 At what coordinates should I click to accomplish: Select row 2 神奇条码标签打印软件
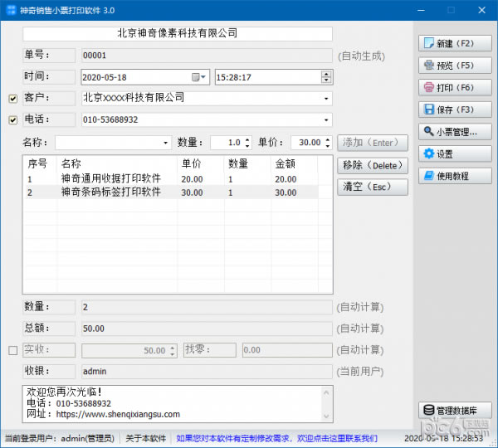point(172,192)
